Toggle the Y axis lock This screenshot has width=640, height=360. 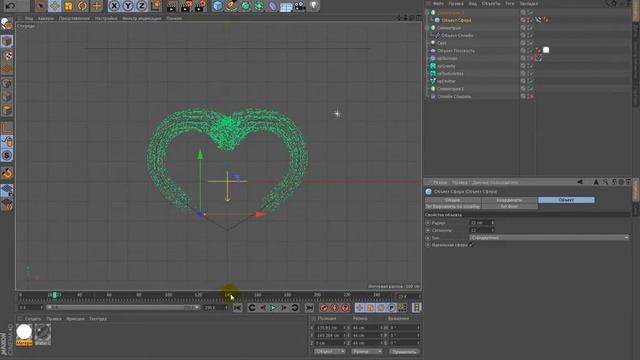point(128,6)
